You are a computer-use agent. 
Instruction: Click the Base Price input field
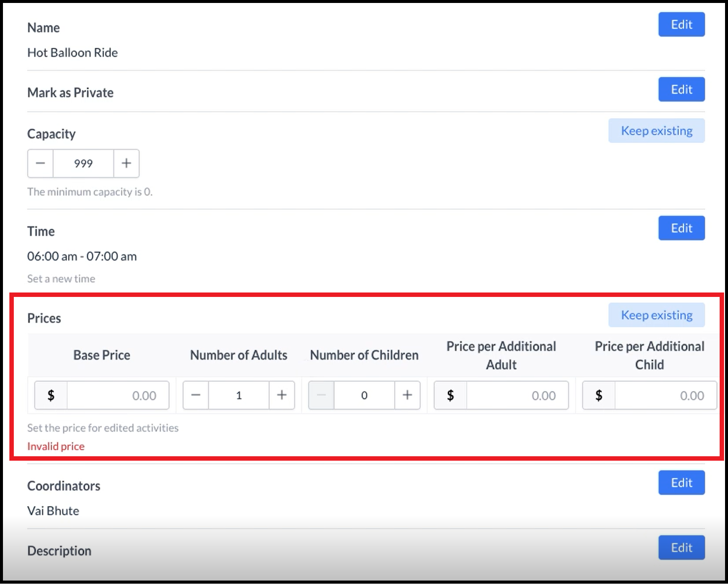point(117,395)
